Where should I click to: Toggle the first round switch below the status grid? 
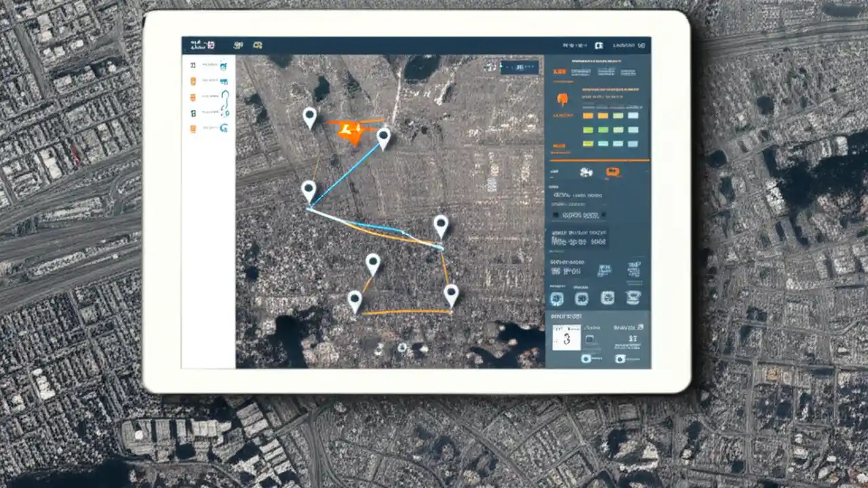[x=557, y=298]
